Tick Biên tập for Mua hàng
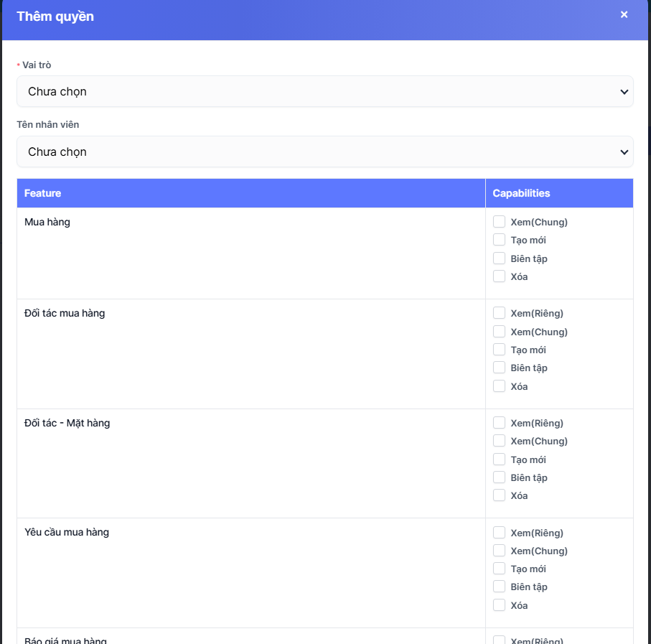 tap(500, 258)
